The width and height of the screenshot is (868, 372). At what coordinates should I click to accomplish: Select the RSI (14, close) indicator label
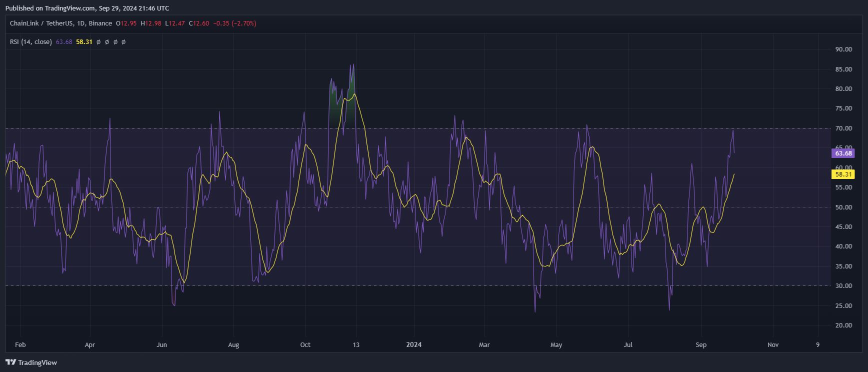[x=30, y=42]
